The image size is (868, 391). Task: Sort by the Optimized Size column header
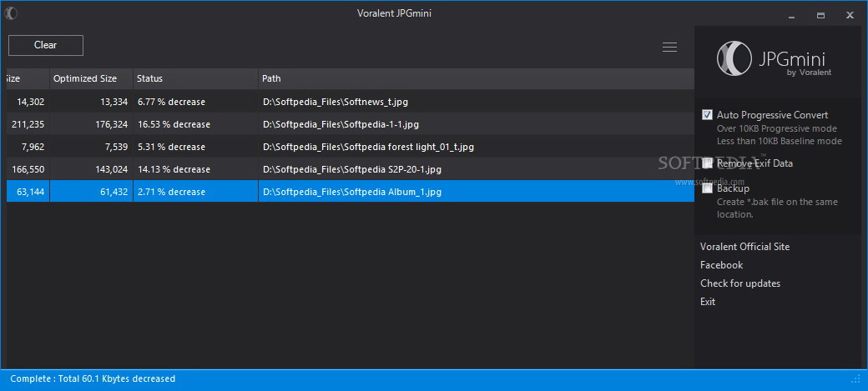pyautogui.click(x=85, y=79)
